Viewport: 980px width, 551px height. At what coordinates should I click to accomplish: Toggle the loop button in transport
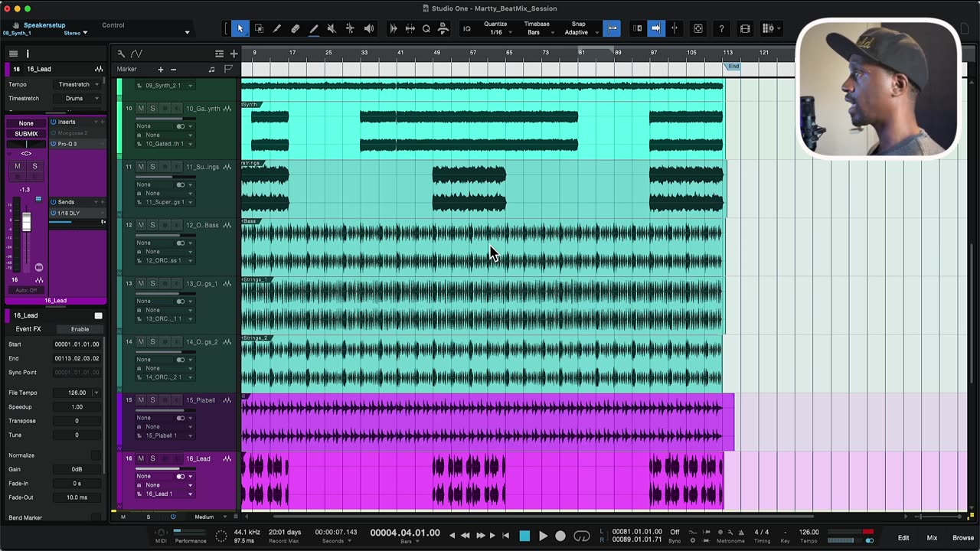(582, 536)
